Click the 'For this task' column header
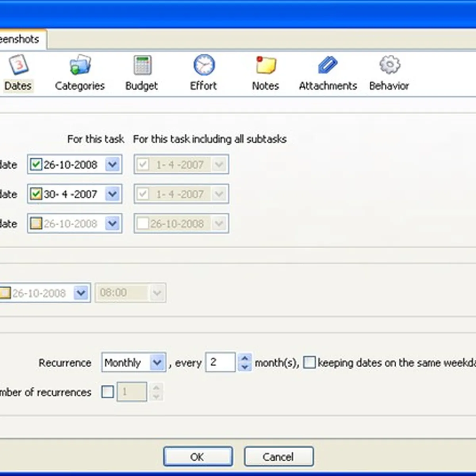Screen dimensions: 476x476 click(96, 139)
